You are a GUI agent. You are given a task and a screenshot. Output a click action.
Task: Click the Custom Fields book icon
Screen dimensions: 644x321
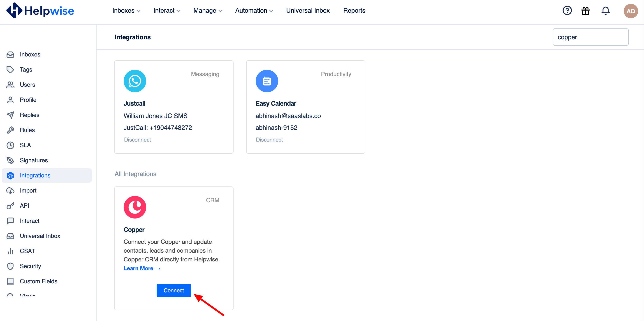click(x=10, y=281)
